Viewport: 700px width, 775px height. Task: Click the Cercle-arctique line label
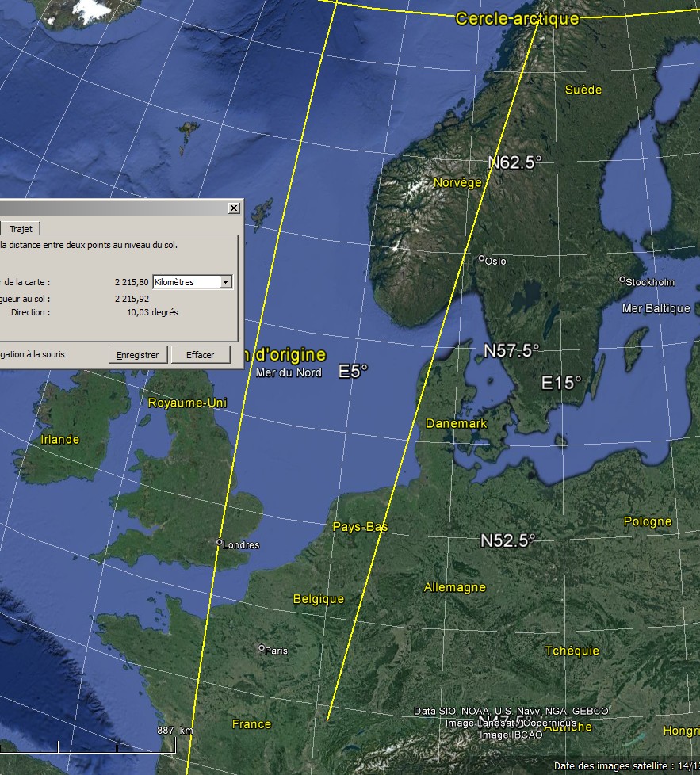tap(517, 19)
